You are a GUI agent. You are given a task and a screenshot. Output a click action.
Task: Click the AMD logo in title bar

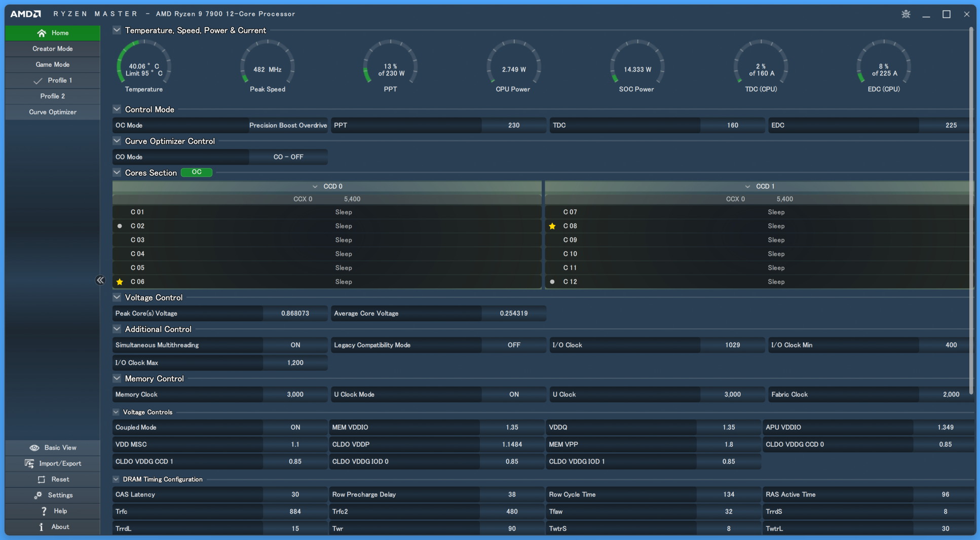(x=26, y=14)
